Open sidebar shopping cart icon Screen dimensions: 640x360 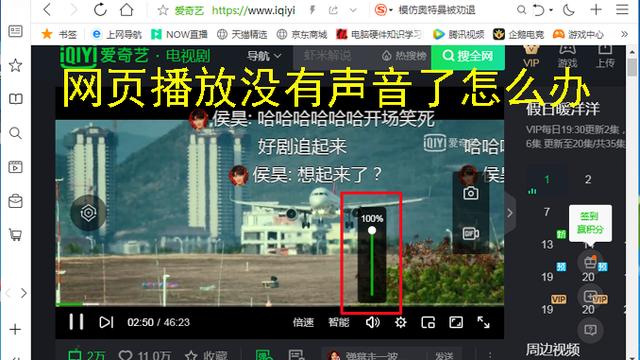[16, 235]
